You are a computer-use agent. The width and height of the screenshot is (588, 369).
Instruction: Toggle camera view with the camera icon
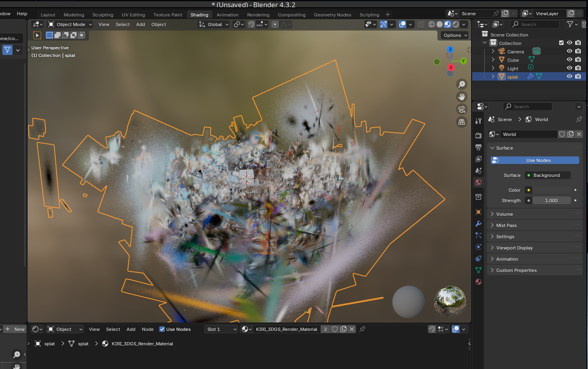pyautogui.click(x=462, y=109)
